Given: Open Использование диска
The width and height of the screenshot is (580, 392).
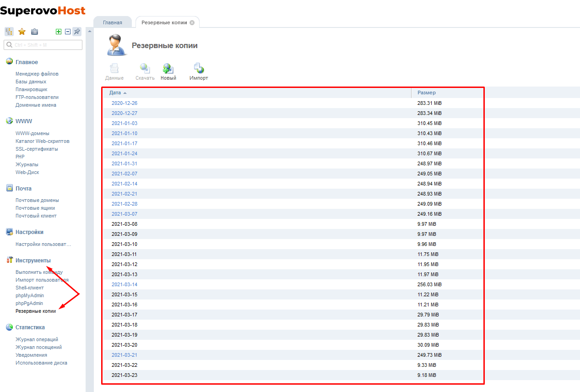Looking at the screenshot, I should point(41,363).
